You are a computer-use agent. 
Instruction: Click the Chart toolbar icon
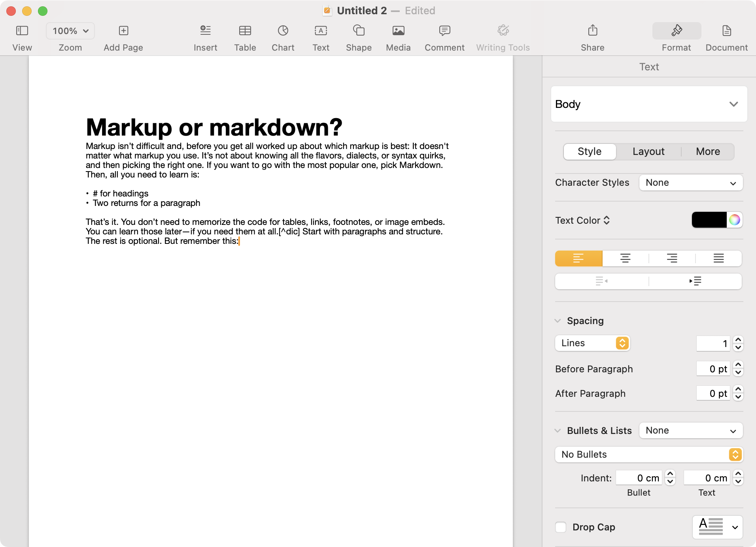(x=283, y=31)
